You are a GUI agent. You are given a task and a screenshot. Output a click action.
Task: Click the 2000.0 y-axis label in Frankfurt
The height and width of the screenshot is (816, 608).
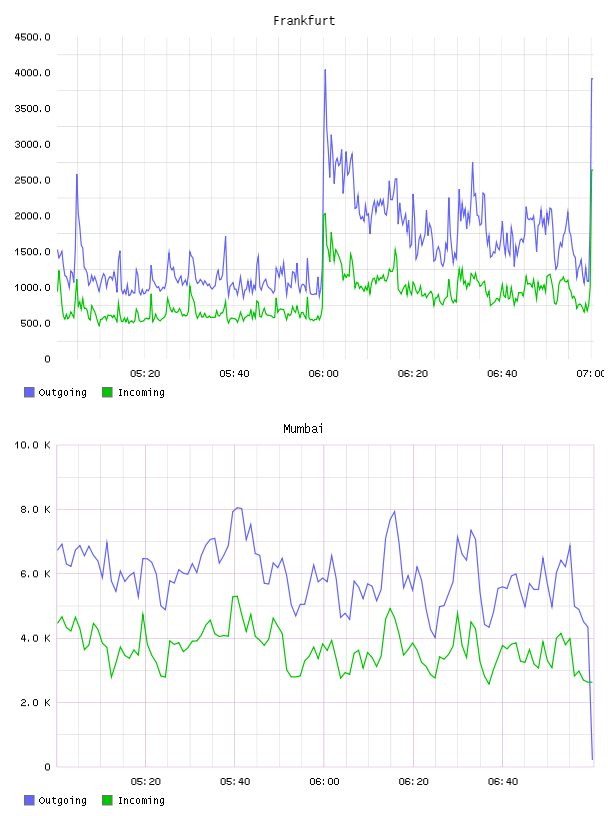[x=32, y=216]
